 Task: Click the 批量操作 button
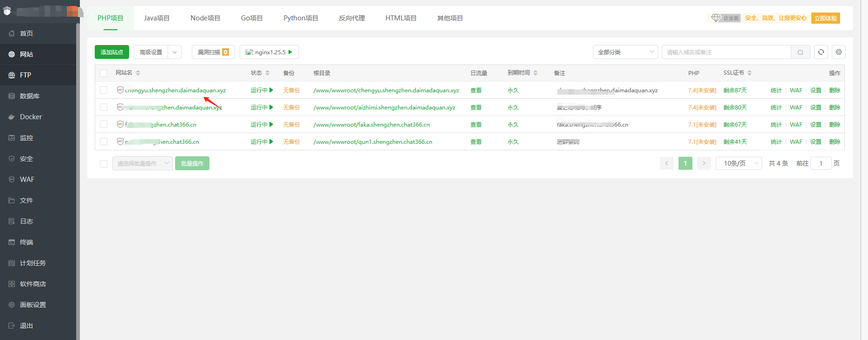pyautogui.click(x=192, y=163)
